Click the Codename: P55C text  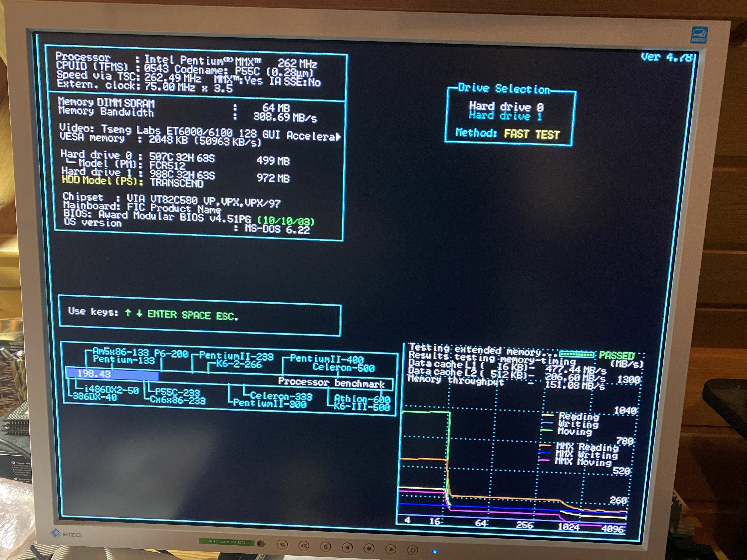coord(217,70)
